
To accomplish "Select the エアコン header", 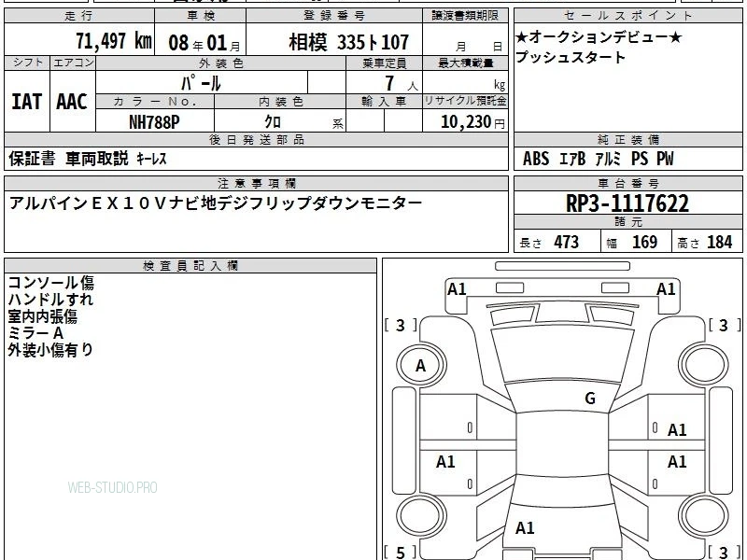I will pos(73,63).
